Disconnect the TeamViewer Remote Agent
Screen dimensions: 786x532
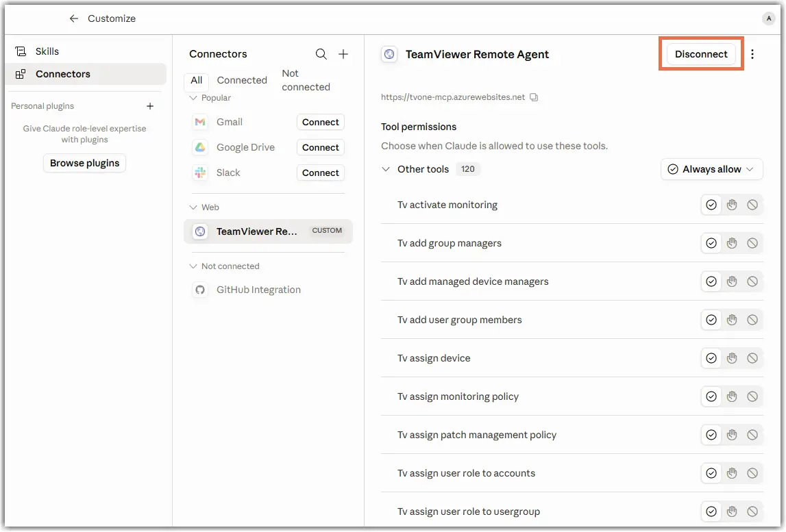[701, 54]
